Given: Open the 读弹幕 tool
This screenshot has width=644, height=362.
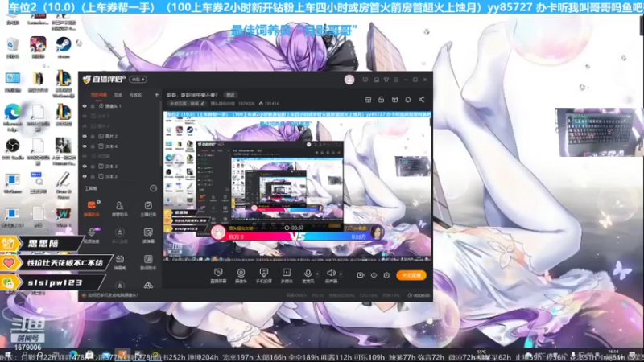Looking at the screenshot, I should [x=148, y=235].
